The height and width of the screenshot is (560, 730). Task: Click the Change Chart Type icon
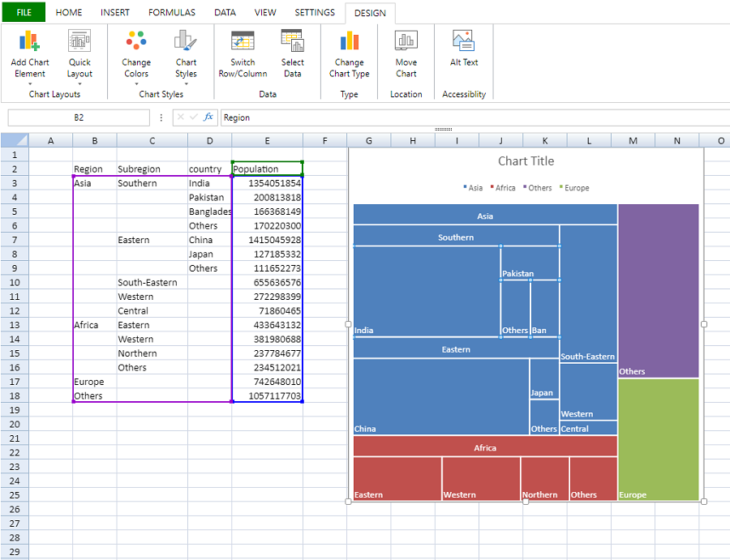coord(349,41)
